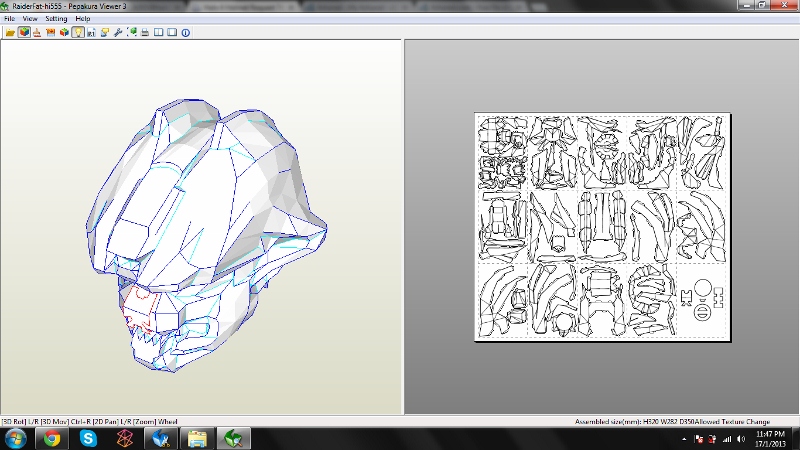Open the File menu

[9, 19]
